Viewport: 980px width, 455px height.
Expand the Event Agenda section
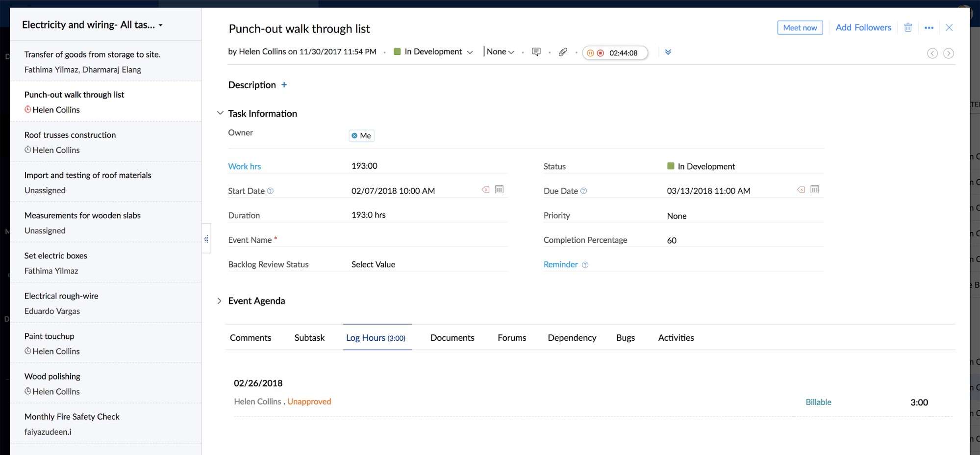[x=219, y=301]
